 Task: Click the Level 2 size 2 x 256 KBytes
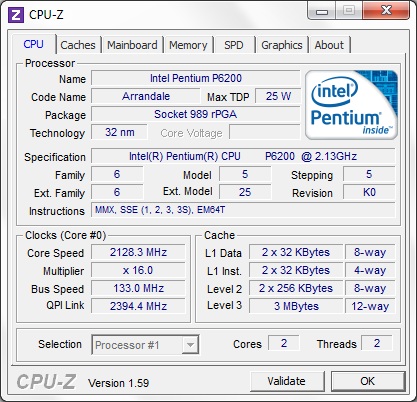[x=296, y=288]
